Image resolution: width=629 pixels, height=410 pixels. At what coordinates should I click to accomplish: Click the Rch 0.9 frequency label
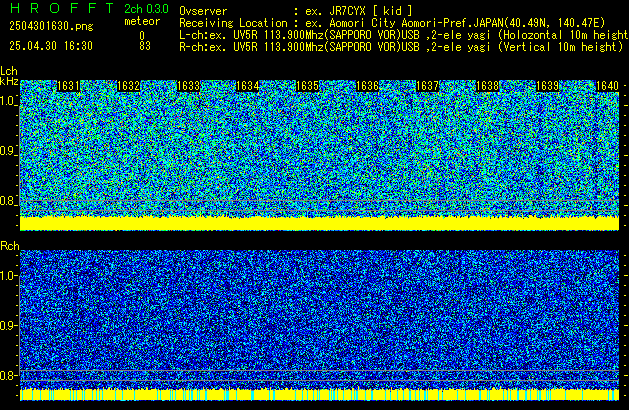click(x=8, y=325)
